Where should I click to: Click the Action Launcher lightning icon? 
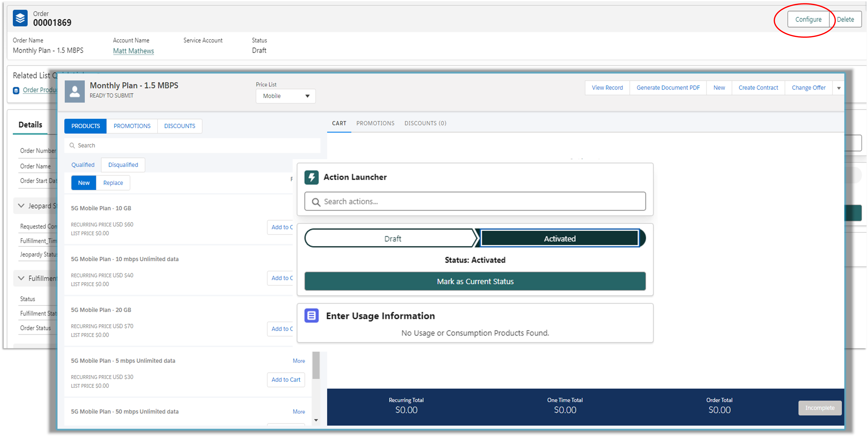coord(311,177)
